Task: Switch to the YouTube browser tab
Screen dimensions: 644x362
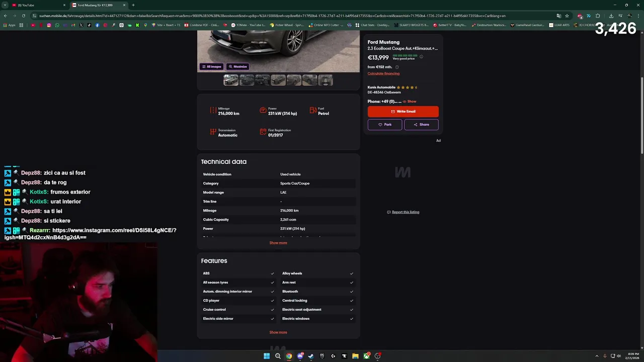Action: [39, 5]
